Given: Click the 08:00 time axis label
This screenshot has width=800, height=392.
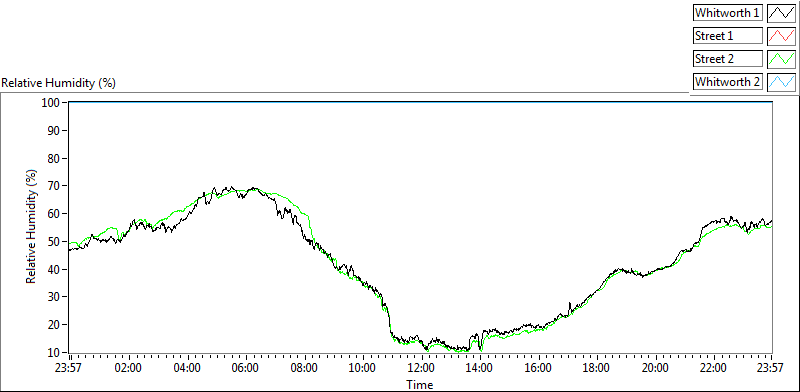Looking at the screenshot, I should tap(305, 368).
